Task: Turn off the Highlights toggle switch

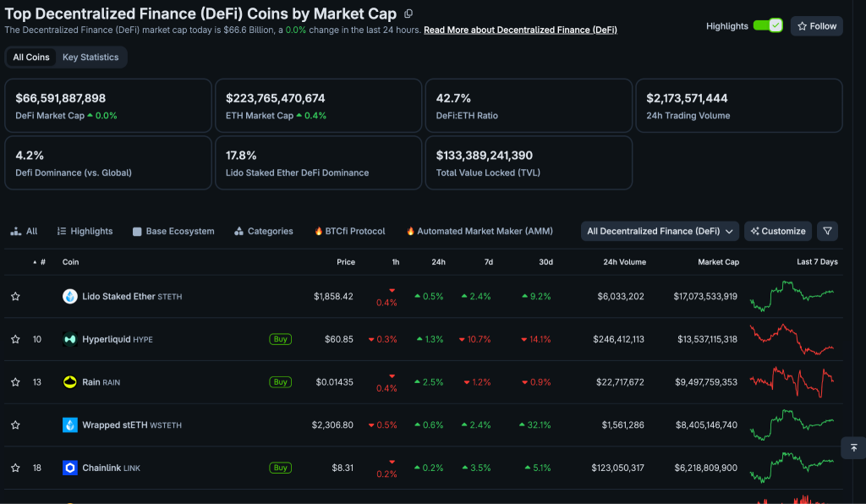Action: click(768, 26)
